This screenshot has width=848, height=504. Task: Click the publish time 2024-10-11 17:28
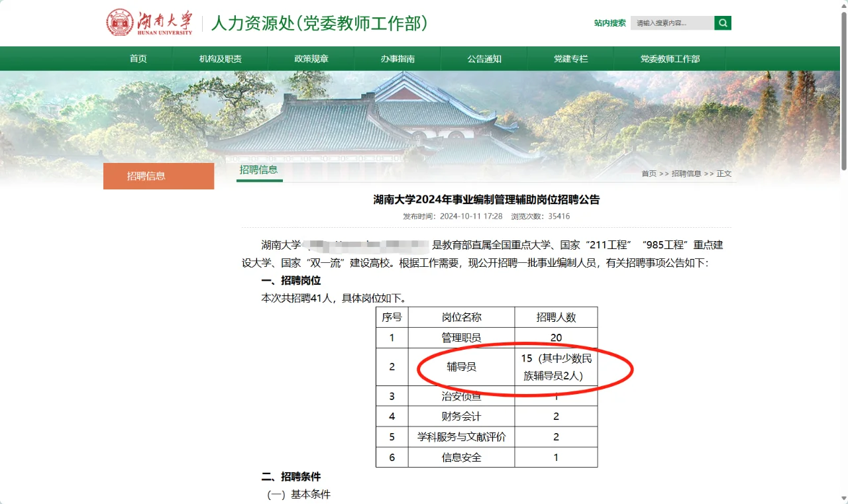click(471, 217)
